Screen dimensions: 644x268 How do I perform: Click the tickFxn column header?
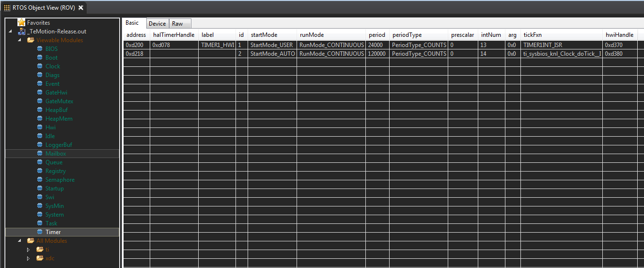pyautogui.click(x=533, y=35)
